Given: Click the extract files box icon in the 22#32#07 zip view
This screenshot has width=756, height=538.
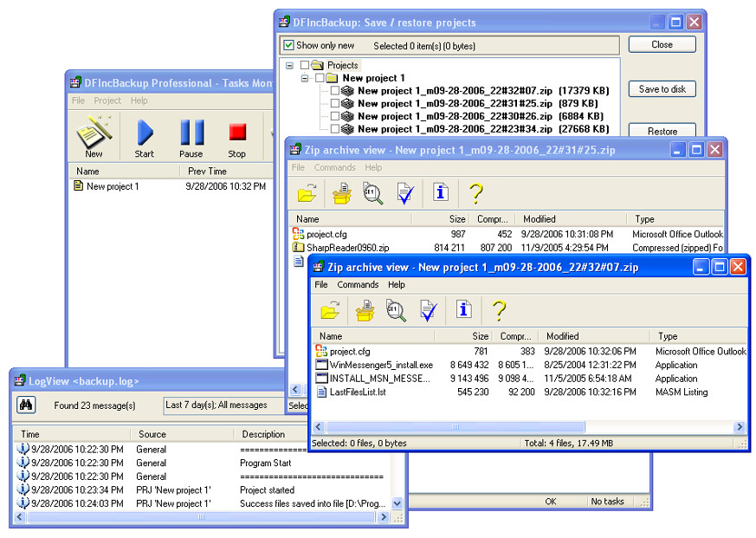Looking at the screenshot, I should [365, 310].
